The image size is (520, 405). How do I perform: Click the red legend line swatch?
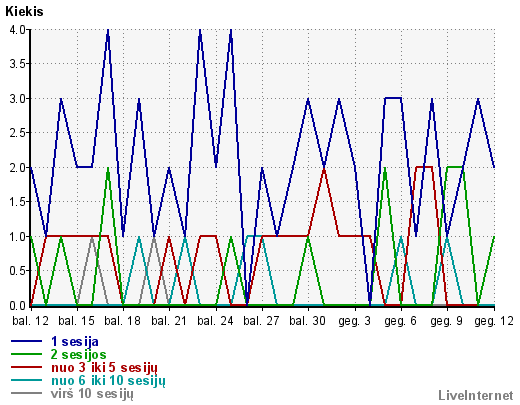pyautogui.click(x=26, y=367)
